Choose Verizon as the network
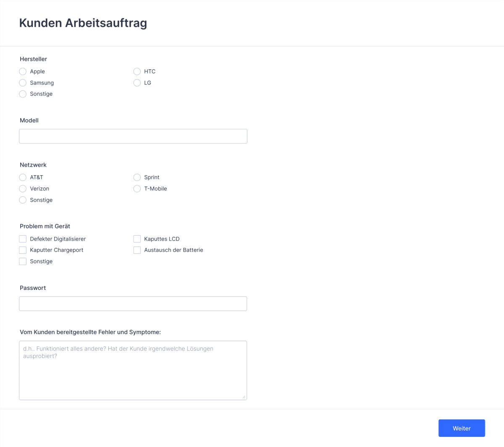The height and width of the screenshot is (447, 504). [x=23, y=189]
